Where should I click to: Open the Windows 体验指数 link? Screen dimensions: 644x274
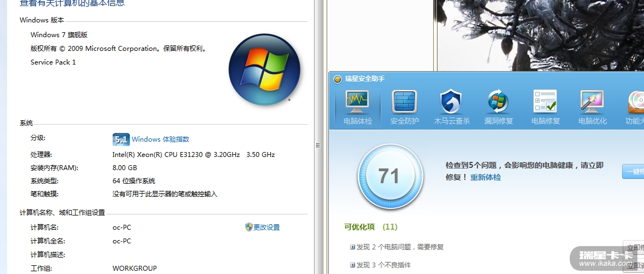pyautogui.click(x=160, y=139)
